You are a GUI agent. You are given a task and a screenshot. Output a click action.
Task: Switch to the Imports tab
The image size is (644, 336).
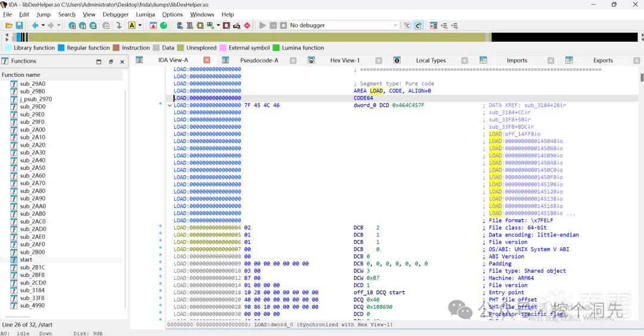tap(516, 60)
